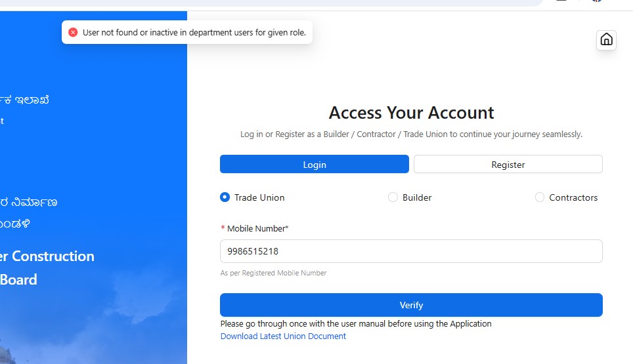Pick the Contractors radio option

539,197
